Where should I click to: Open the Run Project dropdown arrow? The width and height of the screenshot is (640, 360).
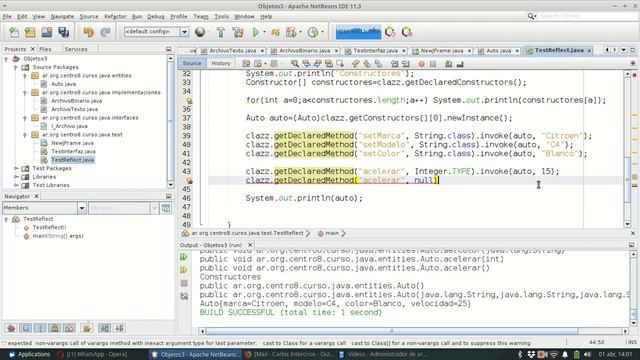point(264,32)
